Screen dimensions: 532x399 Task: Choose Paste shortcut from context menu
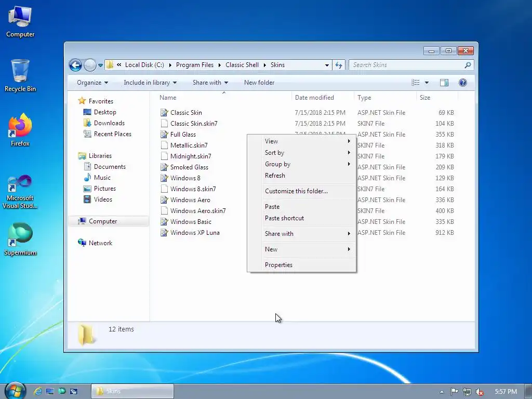click(x=302, y=218)
